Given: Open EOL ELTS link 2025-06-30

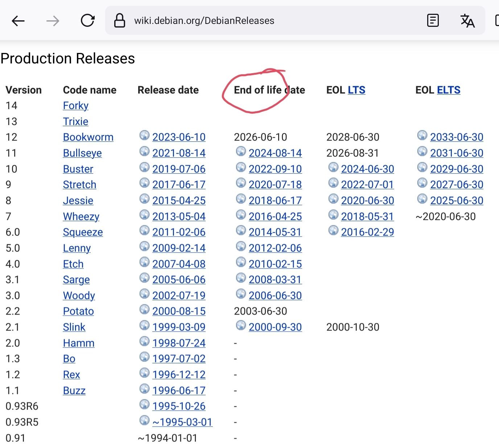Looking at the screenshot, I should point(457,200).
